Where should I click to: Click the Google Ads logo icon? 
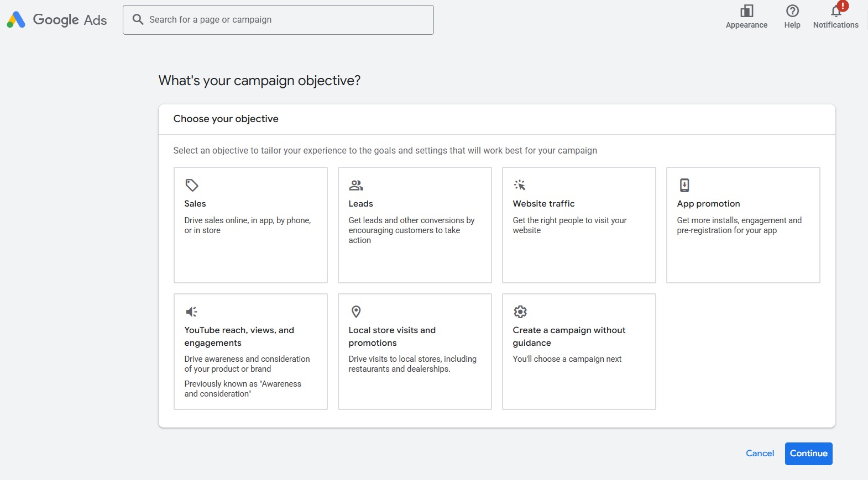click(16, 19)
